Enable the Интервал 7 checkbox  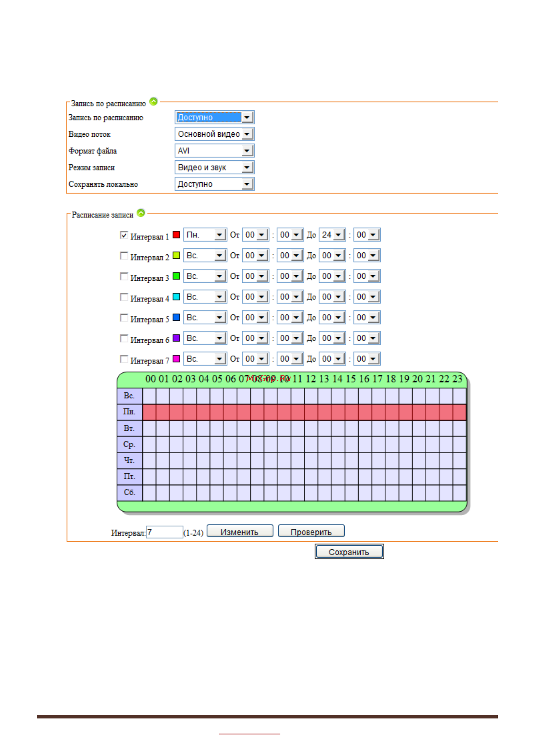coord(124,359)
